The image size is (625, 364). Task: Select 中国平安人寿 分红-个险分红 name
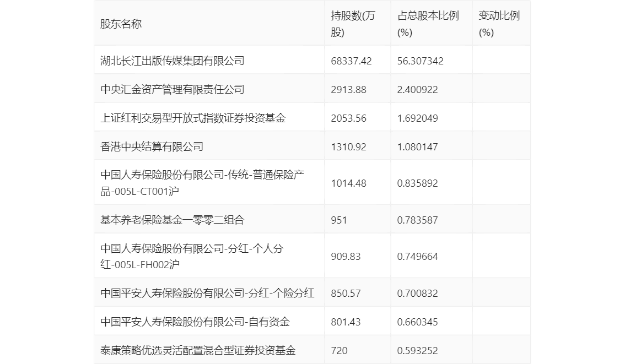pos(207,293)
